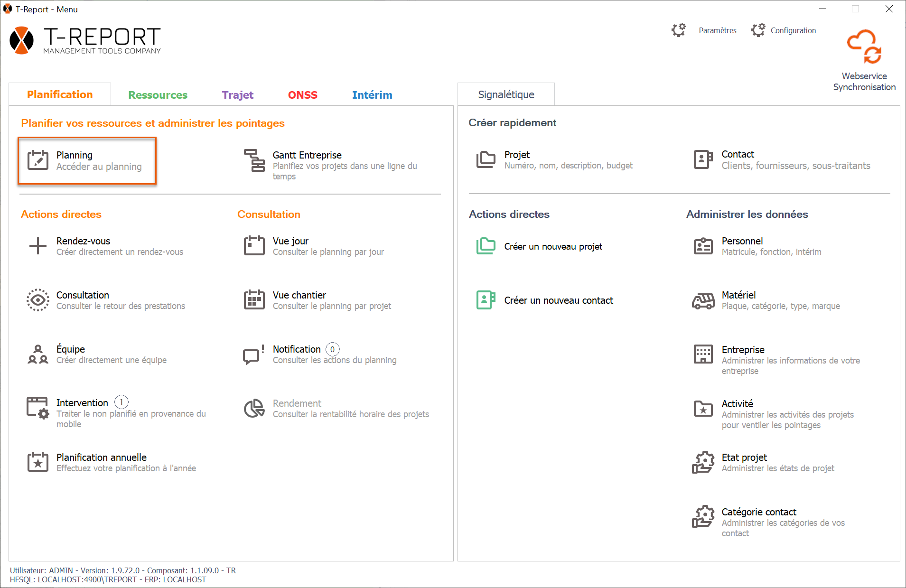Viewport: 906px width, 588px height.
Task: Open the Gantt Entreprise icon
Action: pyautogui.click(x=254, y=160)
